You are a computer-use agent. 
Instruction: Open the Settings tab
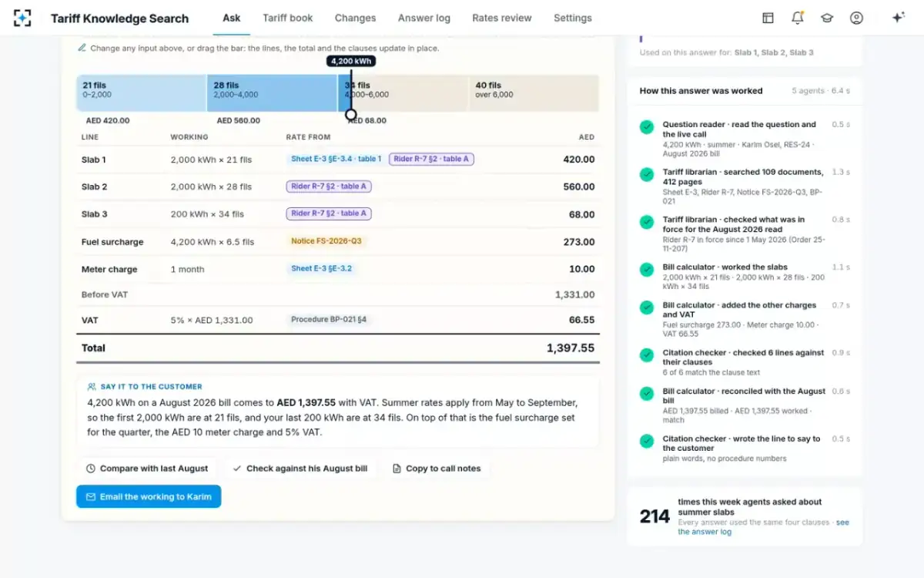click(x=573, y=18)
